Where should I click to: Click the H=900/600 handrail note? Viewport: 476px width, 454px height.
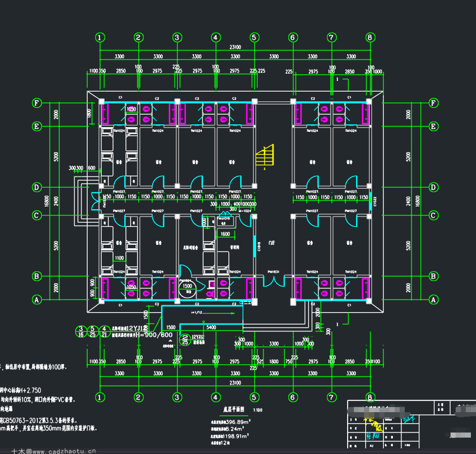tap(154, 335)
